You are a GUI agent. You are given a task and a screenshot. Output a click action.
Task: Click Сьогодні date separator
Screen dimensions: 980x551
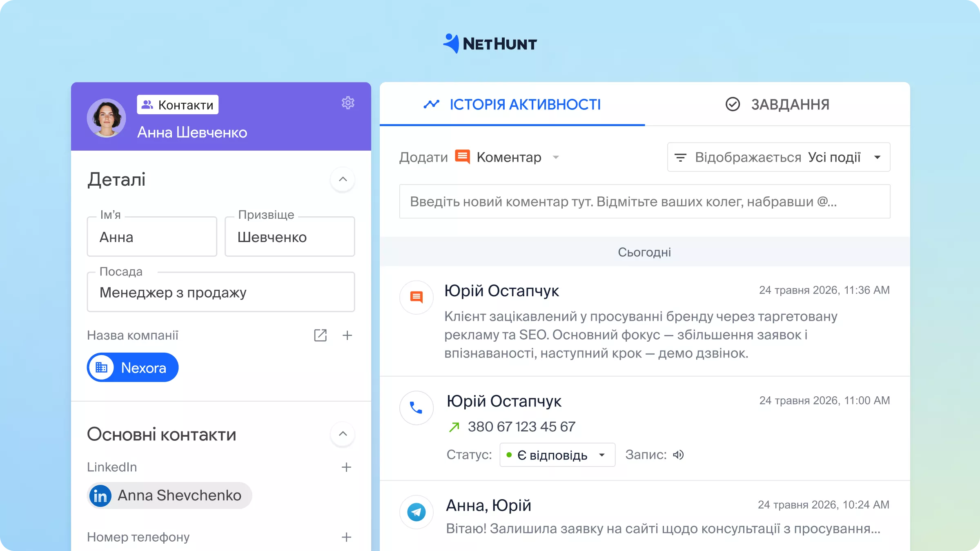(645, 252)
